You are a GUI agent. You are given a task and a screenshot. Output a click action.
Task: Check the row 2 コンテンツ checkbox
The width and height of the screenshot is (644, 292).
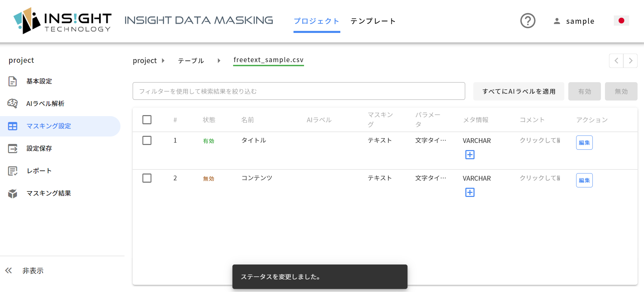(147, 178)
